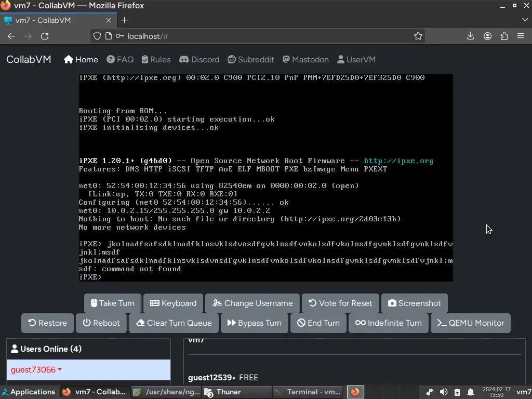The height and width of the screenshot is (399, 532).
Task: Expand the list all tabs chevron
Action: coord(525,20)
